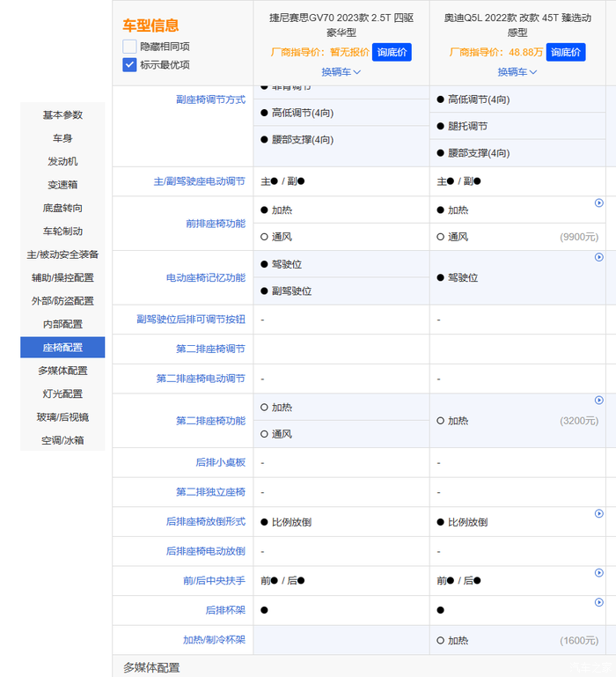Screen dimensions: 616x677
Task: Open 主/被动安全装备 sidebar item
Action: pyautogui.click(x=62, y=254)
